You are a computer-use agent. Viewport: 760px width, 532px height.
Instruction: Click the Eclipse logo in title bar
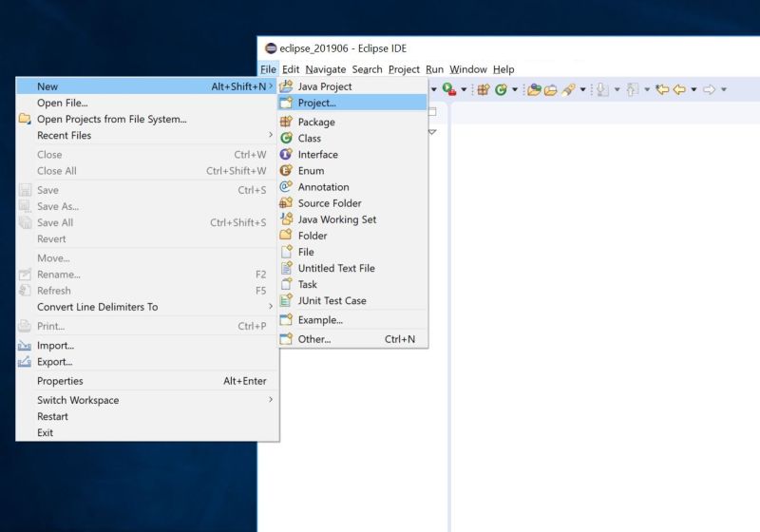point(271,47)
